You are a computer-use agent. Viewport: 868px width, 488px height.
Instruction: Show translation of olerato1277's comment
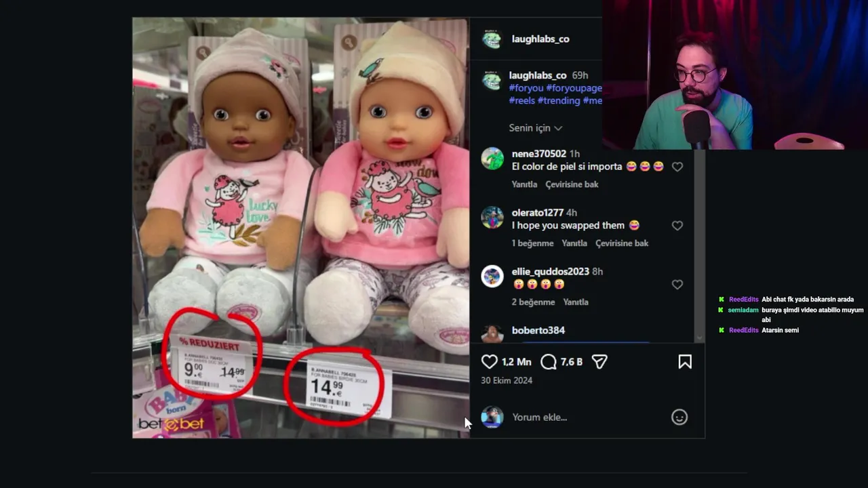[x=622, y=243]
